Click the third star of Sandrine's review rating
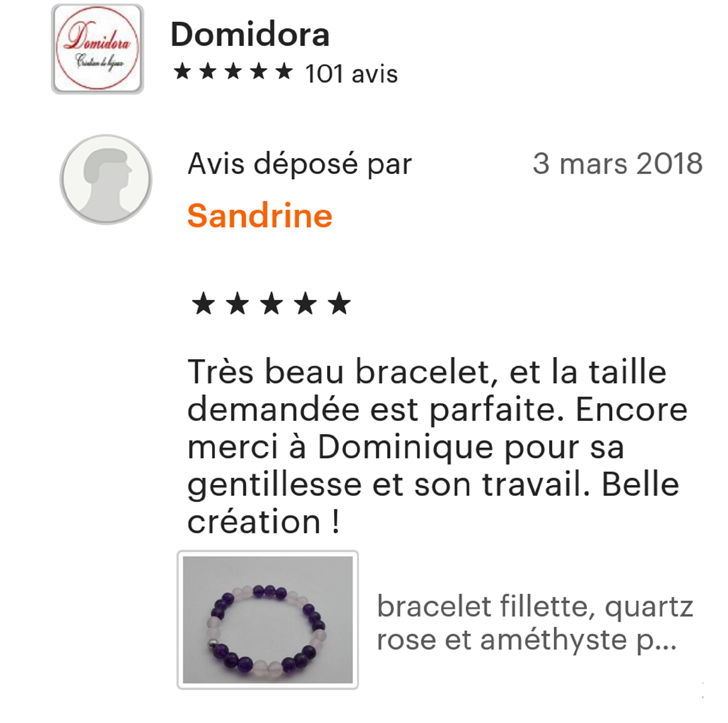 click(x=271, y=303)
